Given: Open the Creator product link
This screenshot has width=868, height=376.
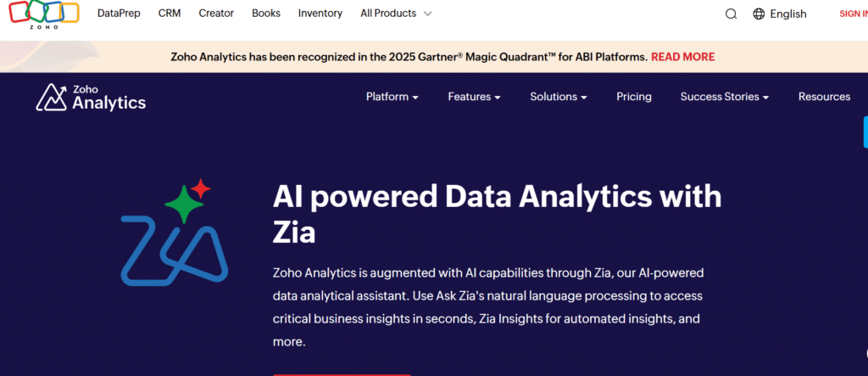Looking at the screenshot, I should pos(216,14).
